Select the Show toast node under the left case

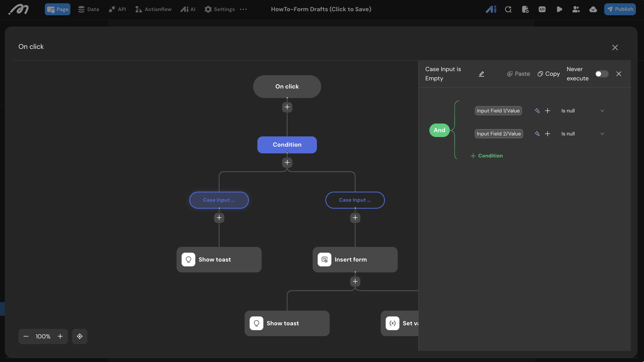pyautogui.click(x=219, y=260)
